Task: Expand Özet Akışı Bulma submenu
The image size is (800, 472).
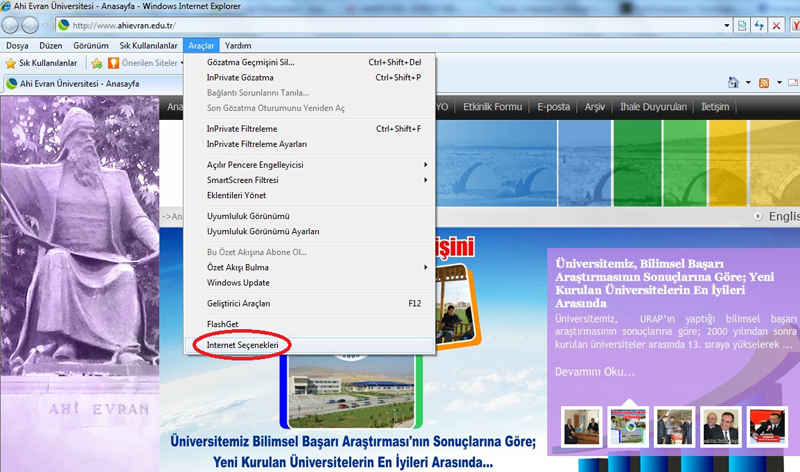Action: pyautogui.click(x=310, y=267)
